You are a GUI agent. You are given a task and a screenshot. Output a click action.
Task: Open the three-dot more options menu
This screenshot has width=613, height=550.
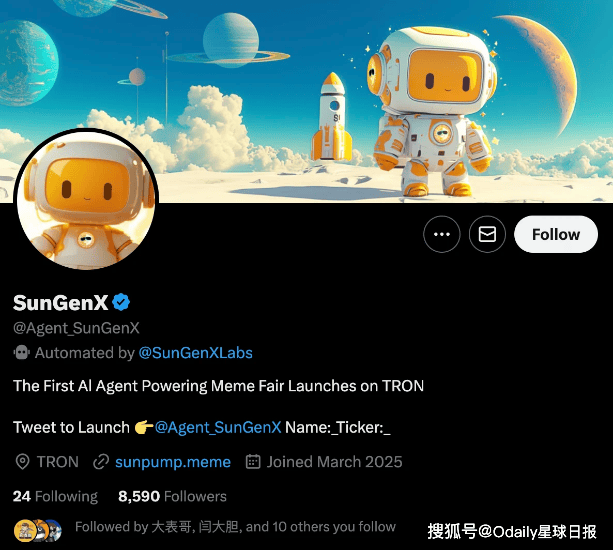click(441, 234)
